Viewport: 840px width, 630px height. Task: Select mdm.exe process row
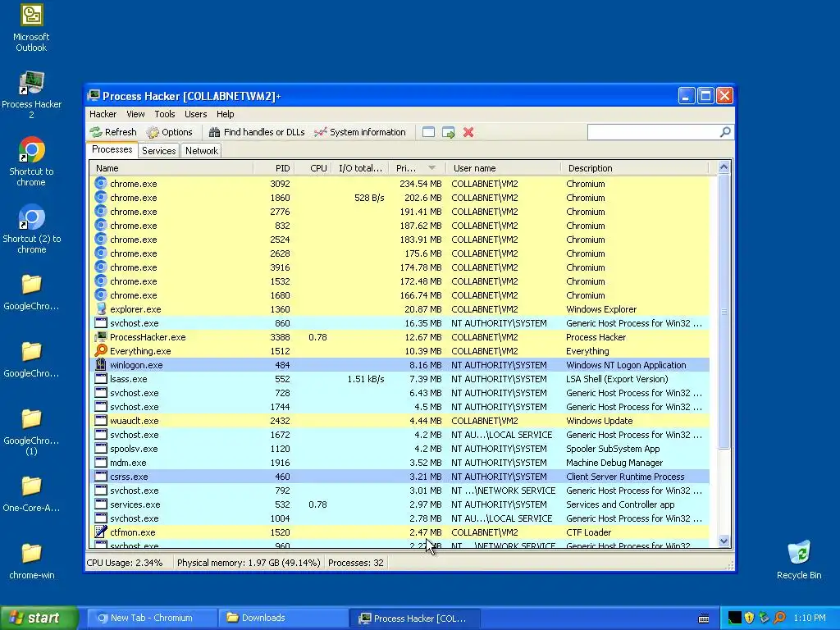[x=399, y=463]
